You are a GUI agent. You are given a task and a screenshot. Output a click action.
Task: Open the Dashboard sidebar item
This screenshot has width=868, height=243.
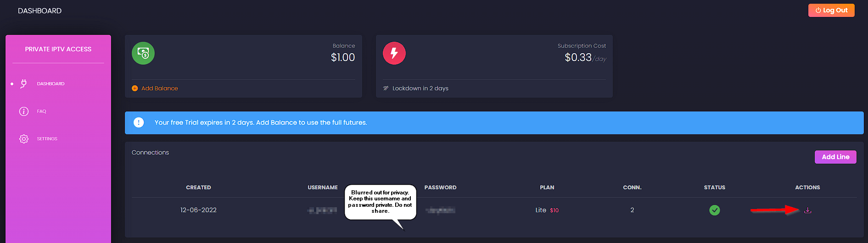tap(50, 84)
